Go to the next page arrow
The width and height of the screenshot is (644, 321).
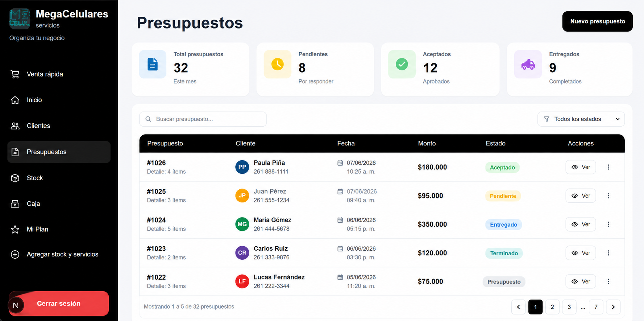(x=613, y=307)
